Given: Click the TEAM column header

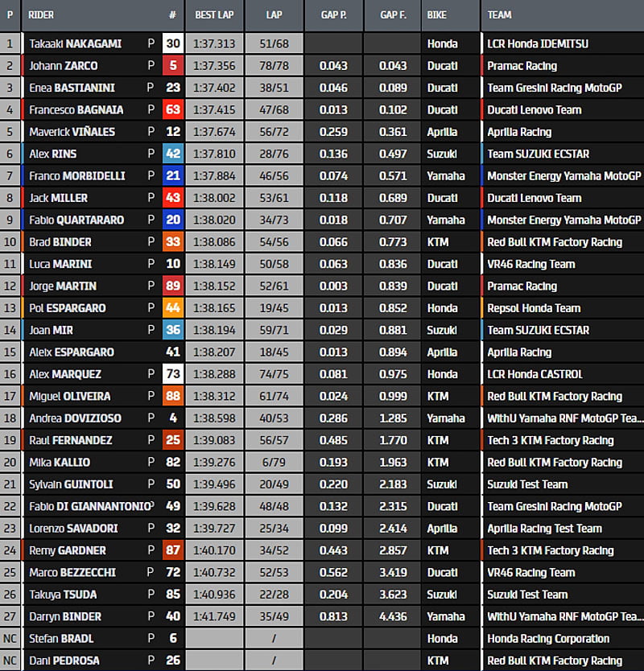Looking at the screenshot, I should (500, 15).
